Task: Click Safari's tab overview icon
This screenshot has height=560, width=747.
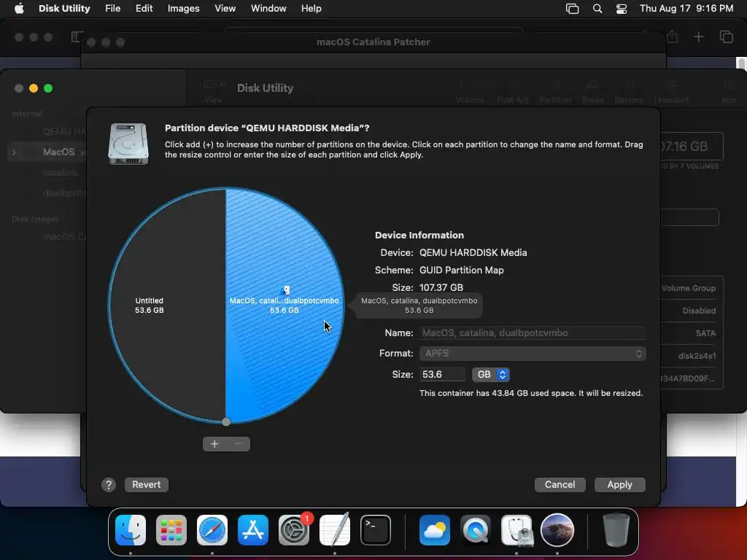Action: (726, 36)
